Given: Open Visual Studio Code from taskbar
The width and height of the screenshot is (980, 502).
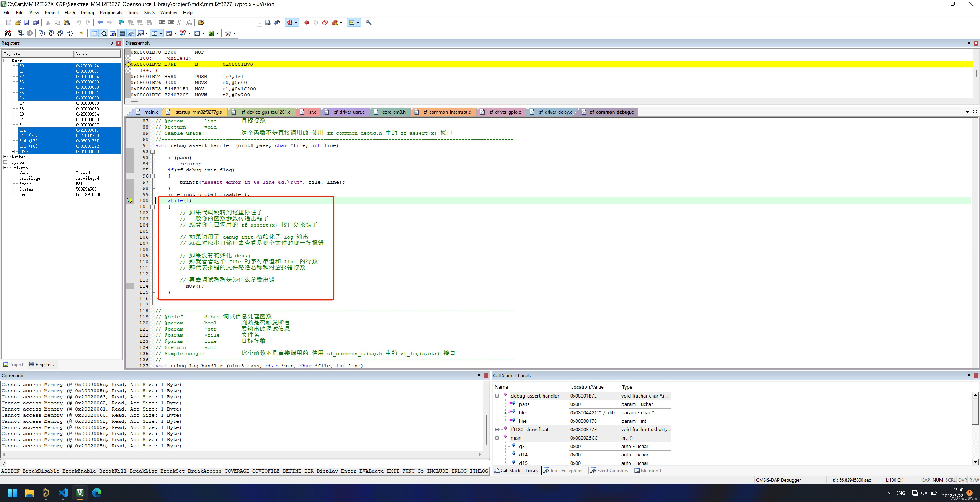Looking at the screenshot, I should tap(63, 493).
